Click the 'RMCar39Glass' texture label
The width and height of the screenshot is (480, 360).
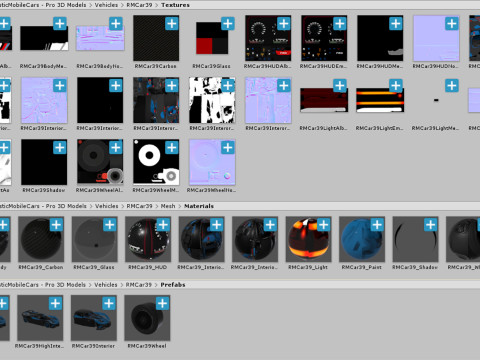click(211, 66)
